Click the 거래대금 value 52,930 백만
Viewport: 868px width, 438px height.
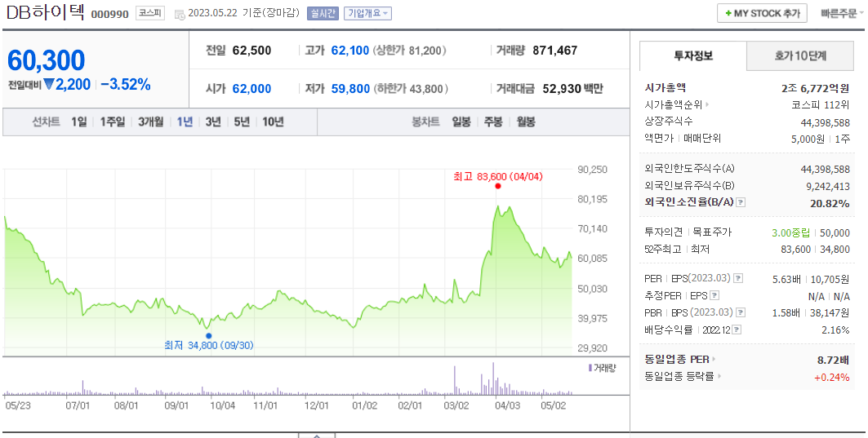(x=573, y=88)
